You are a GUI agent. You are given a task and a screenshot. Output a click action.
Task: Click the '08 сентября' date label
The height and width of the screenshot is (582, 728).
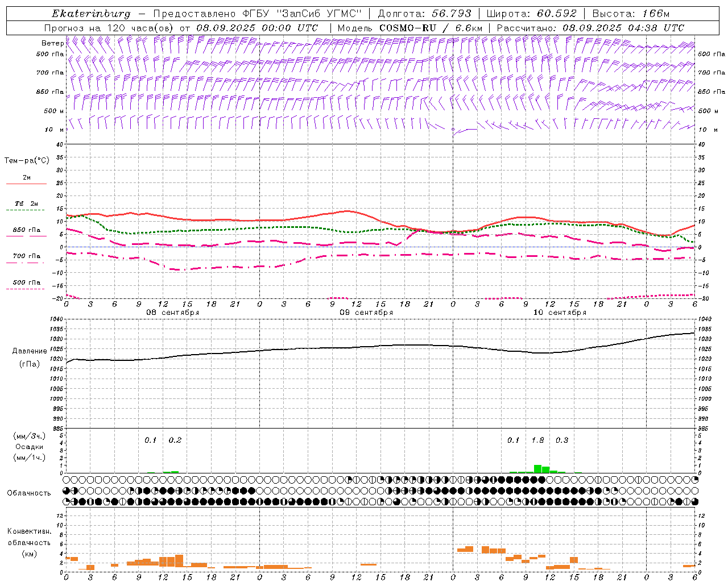(173, 313)
